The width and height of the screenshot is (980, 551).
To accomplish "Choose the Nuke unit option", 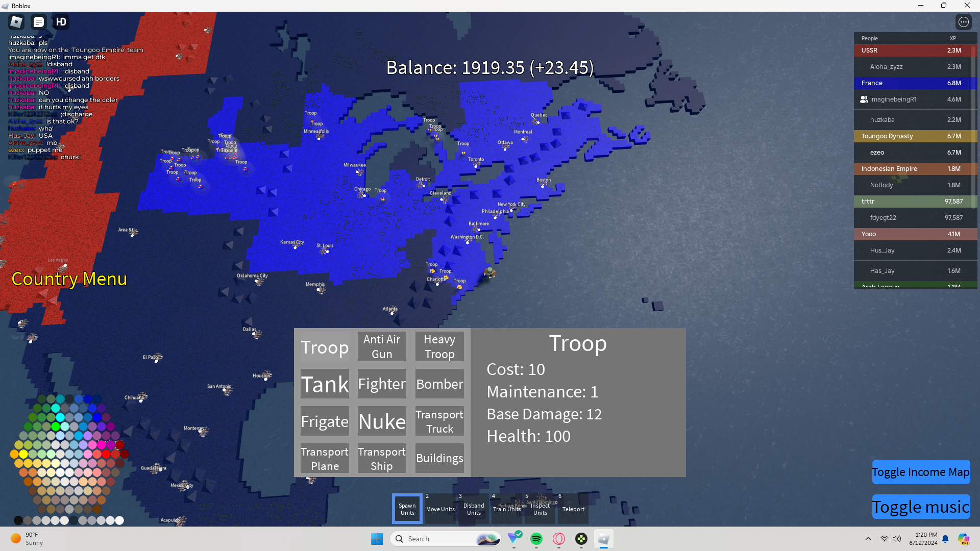I will pyautogui.click(x=382, y=421).
